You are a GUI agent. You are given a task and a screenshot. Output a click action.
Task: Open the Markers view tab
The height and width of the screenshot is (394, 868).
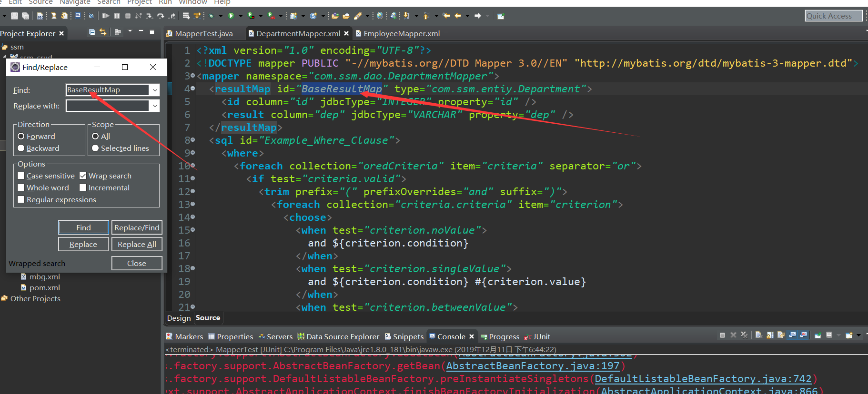click(x=184, y=336)
